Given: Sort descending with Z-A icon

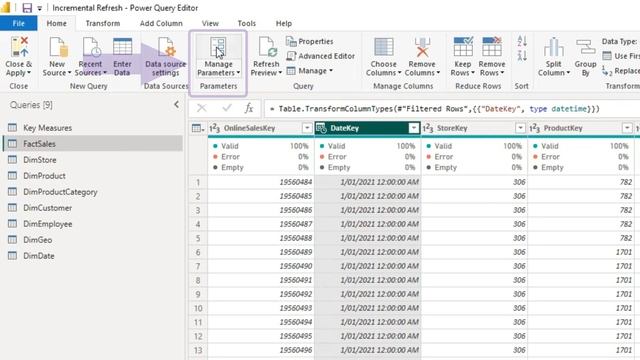Looking at the screenshot, I should coord(522,56).
